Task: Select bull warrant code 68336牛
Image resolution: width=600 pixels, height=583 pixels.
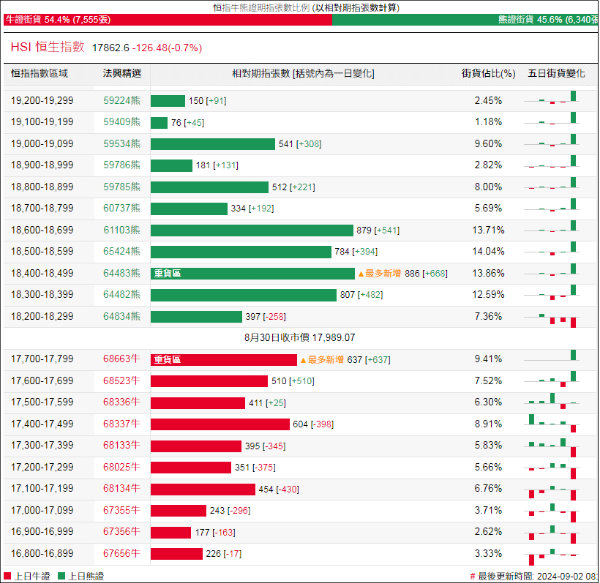Action: tap(122, 402)
